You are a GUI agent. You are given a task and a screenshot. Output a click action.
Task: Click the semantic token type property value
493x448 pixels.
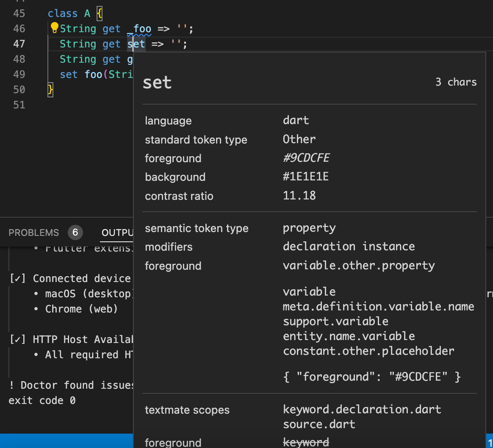coord(309,228)
